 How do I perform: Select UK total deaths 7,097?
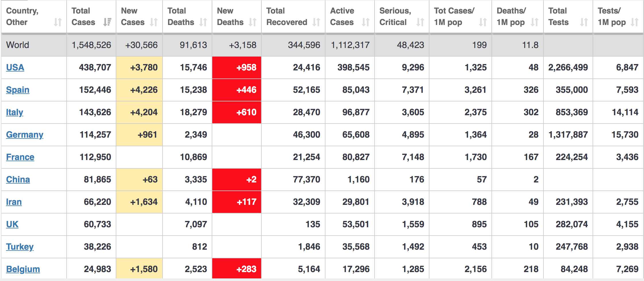(x=196, y=224)
